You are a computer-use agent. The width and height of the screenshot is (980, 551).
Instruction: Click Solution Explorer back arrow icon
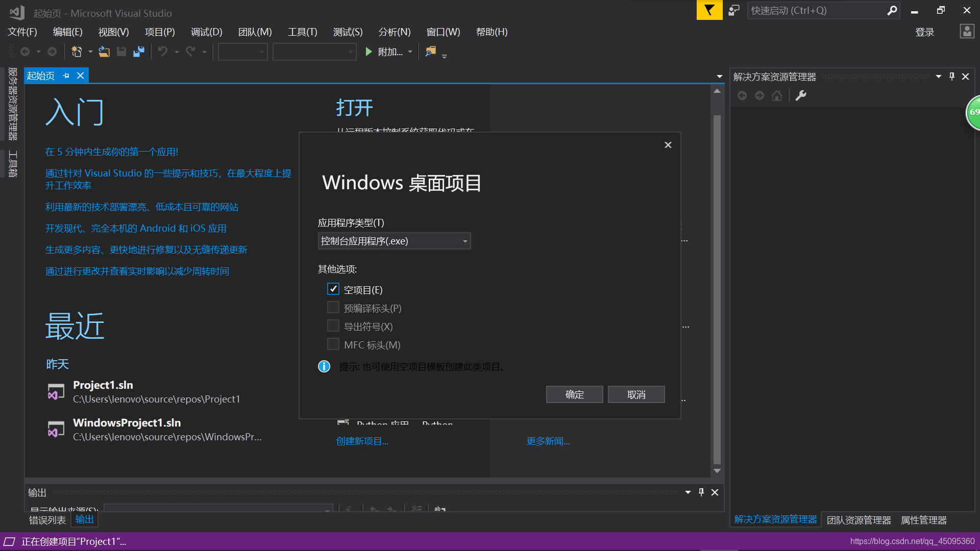tap(742, 95)
